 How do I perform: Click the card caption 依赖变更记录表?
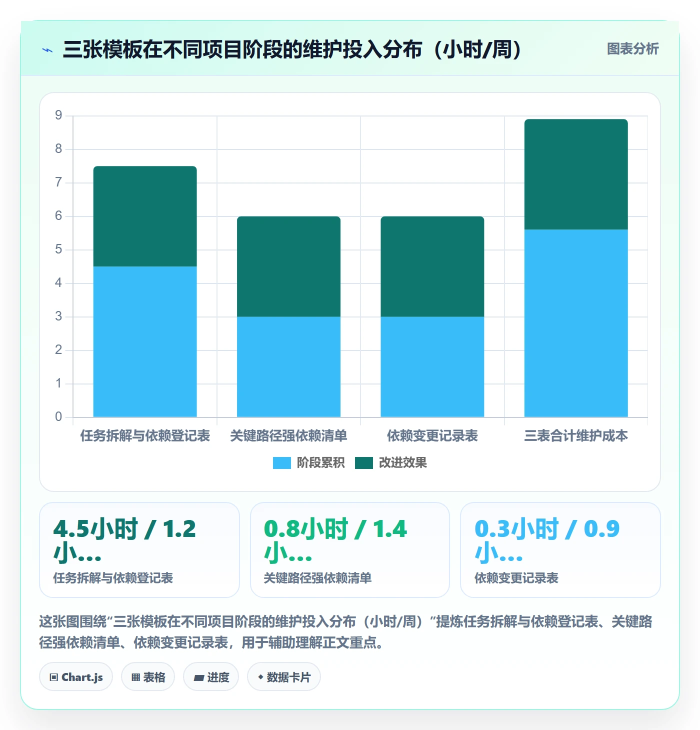pyautogui.click(x=516, y=578)
